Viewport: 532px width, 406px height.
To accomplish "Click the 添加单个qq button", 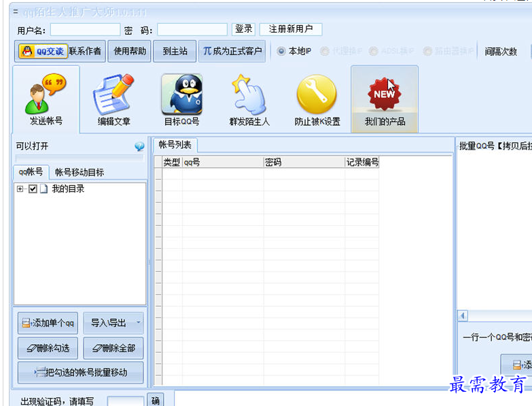I will (48, 323).
